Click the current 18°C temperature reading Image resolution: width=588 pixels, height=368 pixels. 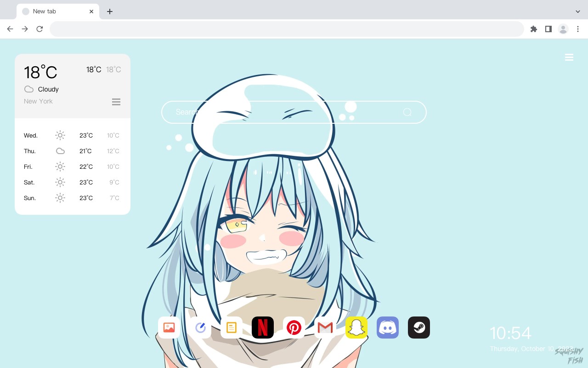pyautogui.click(x=40, y=72)
